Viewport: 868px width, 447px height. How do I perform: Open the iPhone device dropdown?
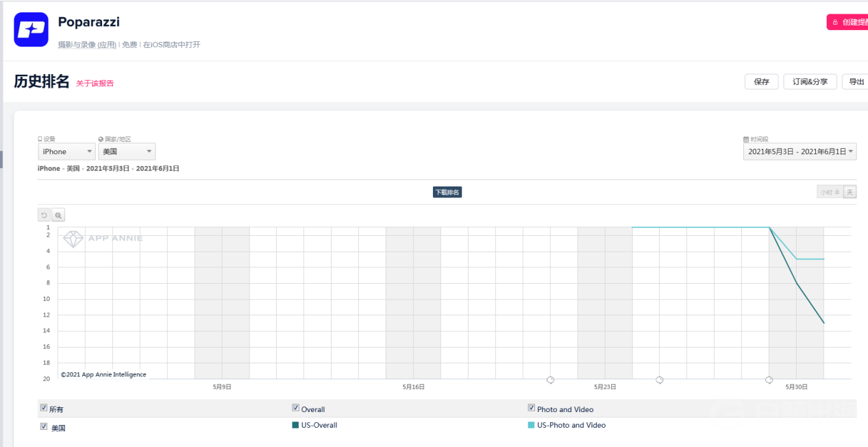66,152
